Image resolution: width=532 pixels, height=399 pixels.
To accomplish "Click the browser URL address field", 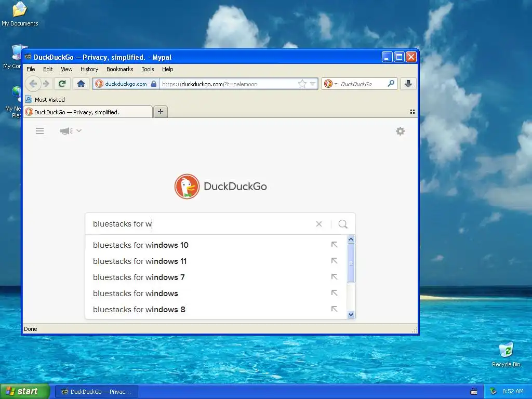I will point(229,84).
